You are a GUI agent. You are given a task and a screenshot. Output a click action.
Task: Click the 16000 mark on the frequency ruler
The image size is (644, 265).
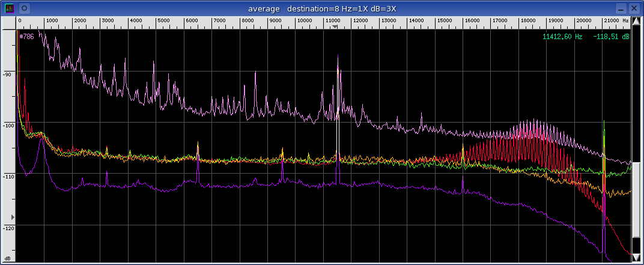coord(472,21)
